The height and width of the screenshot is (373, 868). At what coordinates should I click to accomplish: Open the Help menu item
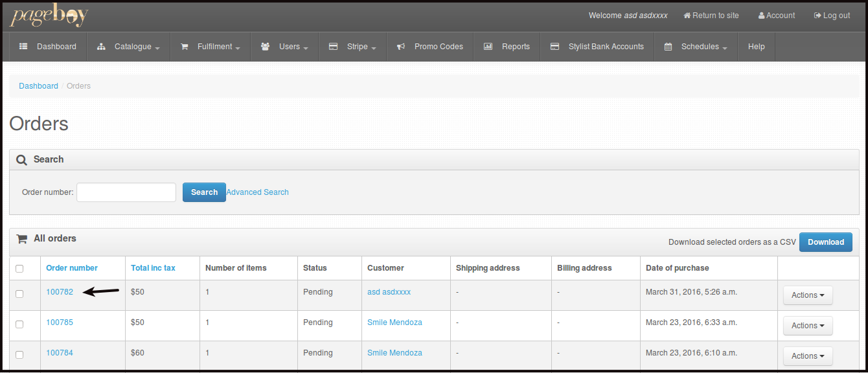click(x=756, y=47)
